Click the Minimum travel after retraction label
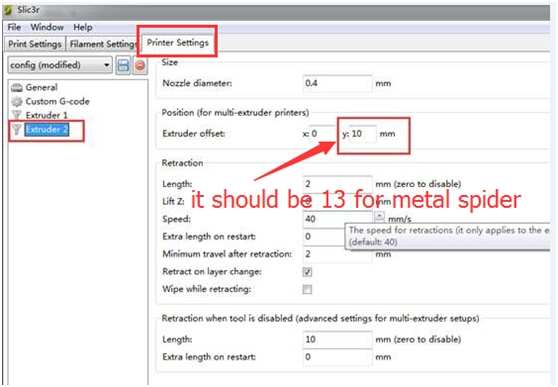 (227, 254)
